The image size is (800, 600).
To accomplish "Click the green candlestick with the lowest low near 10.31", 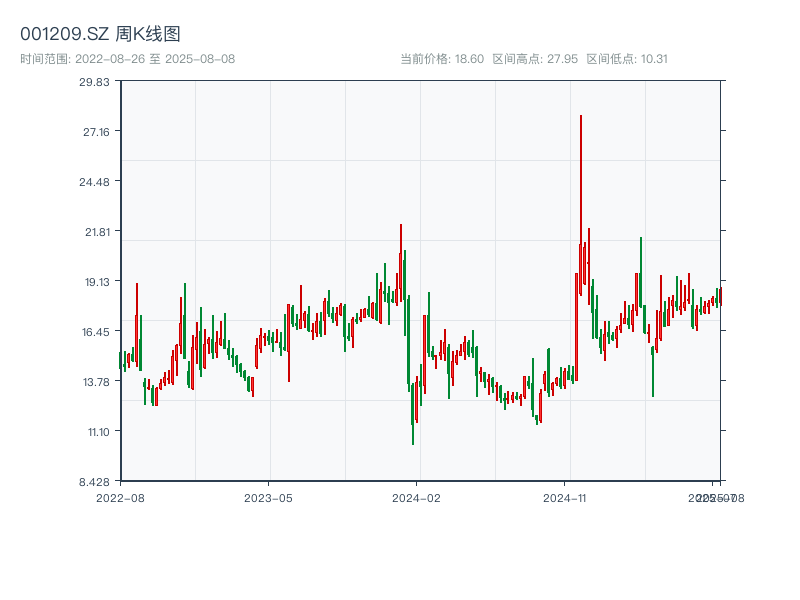I will point(413,414).
